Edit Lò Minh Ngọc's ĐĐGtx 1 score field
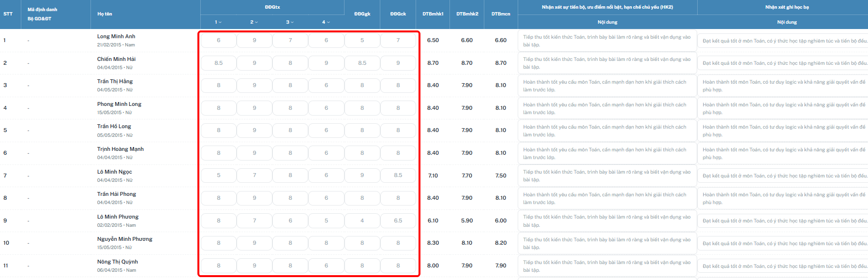Image resolution: width=868 pixels, height=280 pixels. click(x=219, y=175)
